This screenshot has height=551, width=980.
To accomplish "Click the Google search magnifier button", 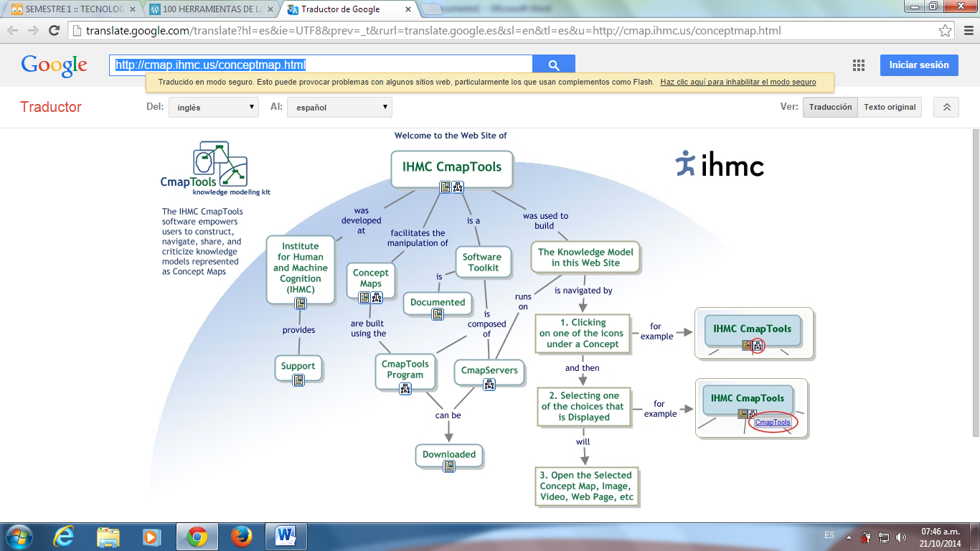I will coord(553,65).
